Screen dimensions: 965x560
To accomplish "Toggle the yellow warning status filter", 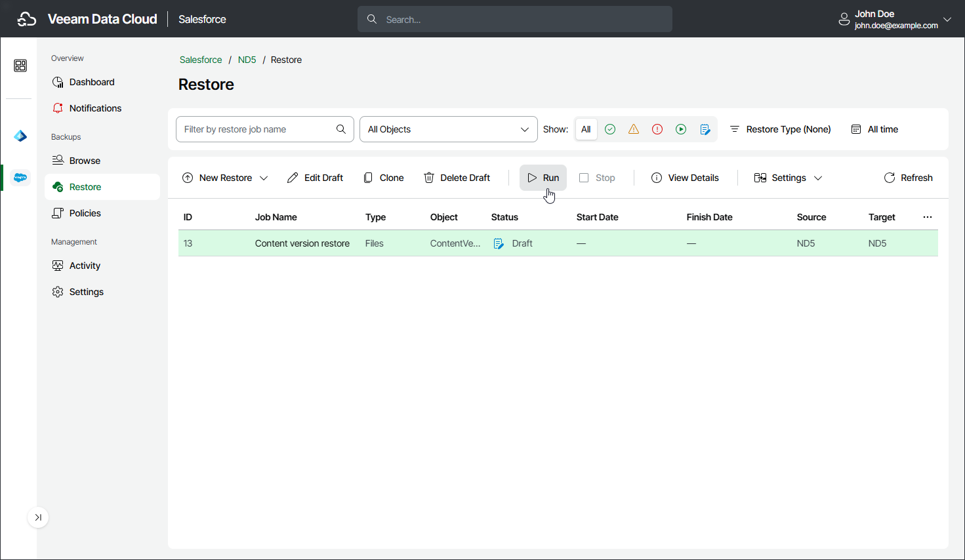I will coord(634,129).
